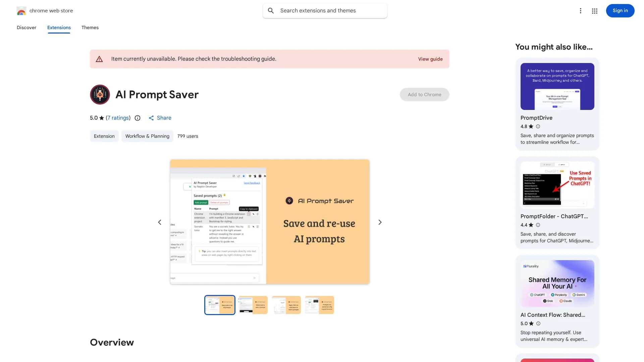
Task: Show the next screenshot with right arrow
Action: [380, 222]
